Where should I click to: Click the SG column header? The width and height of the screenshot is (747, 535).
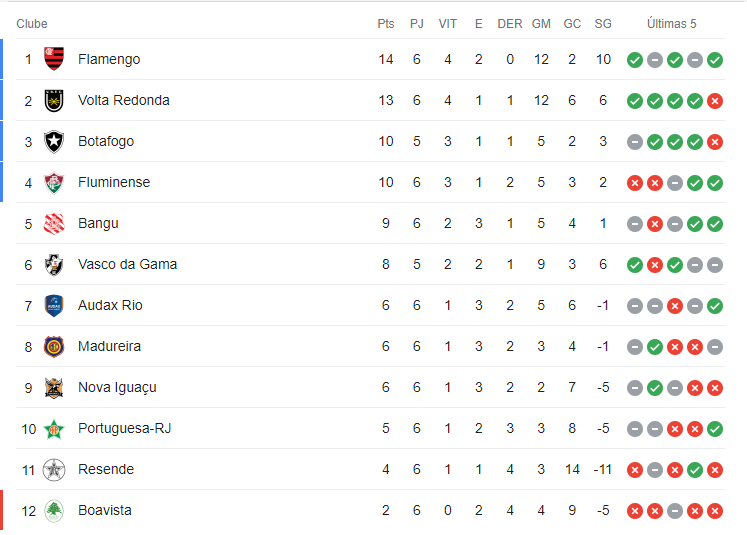pos(603,24)
